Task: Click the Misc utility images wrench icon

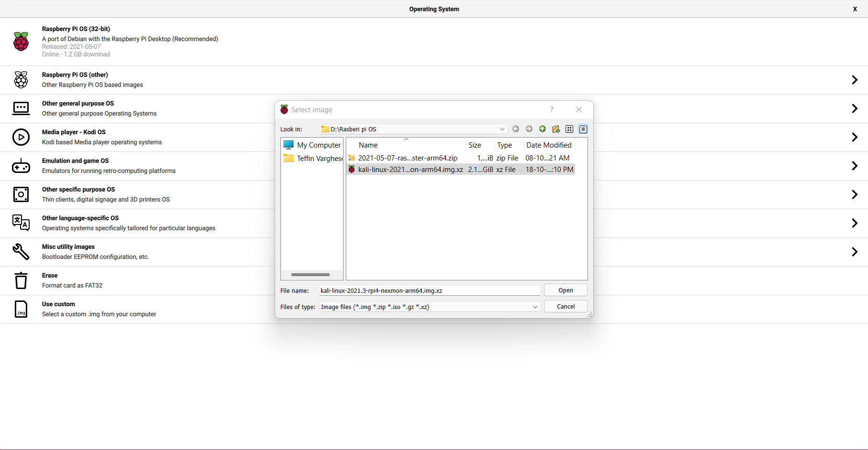Action: (21, 252)
